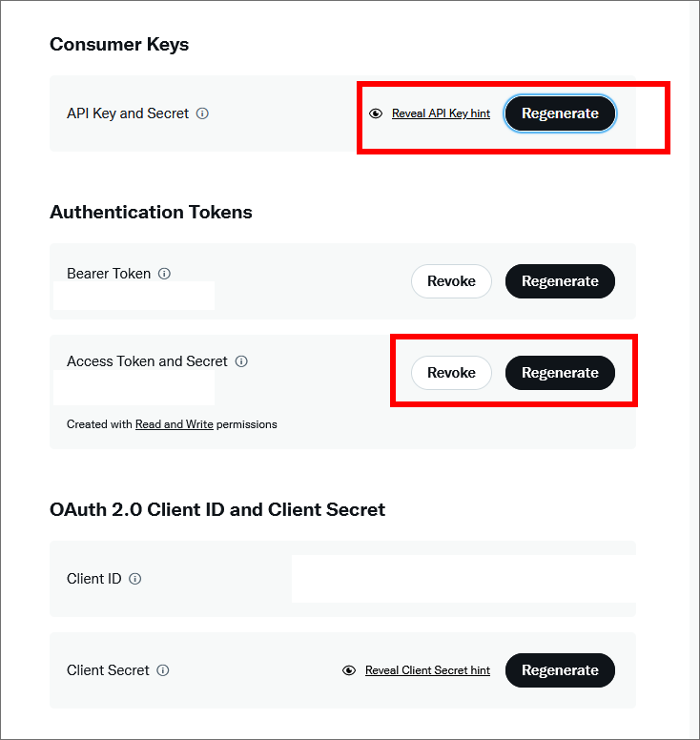Click info icon beside Access Token and Secret
The width and height of the screenshot is (700, 740).
(x=241, y=361)
